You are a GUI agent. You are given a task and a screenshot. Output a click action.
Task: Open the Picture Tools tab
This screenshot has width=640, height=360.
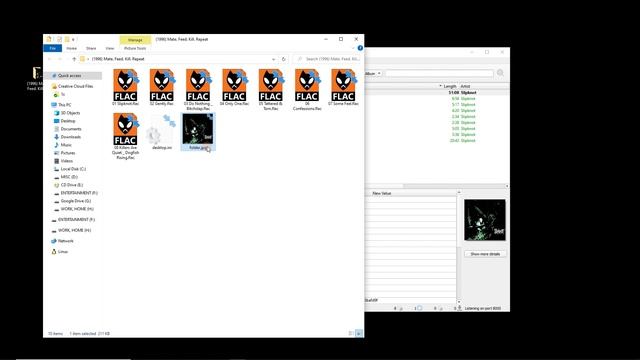coord(135,48)
